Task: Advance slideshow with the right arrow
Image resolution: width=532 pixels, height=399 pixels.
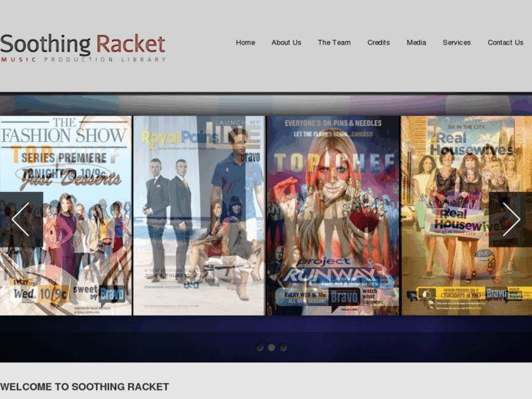Action: 510,220
